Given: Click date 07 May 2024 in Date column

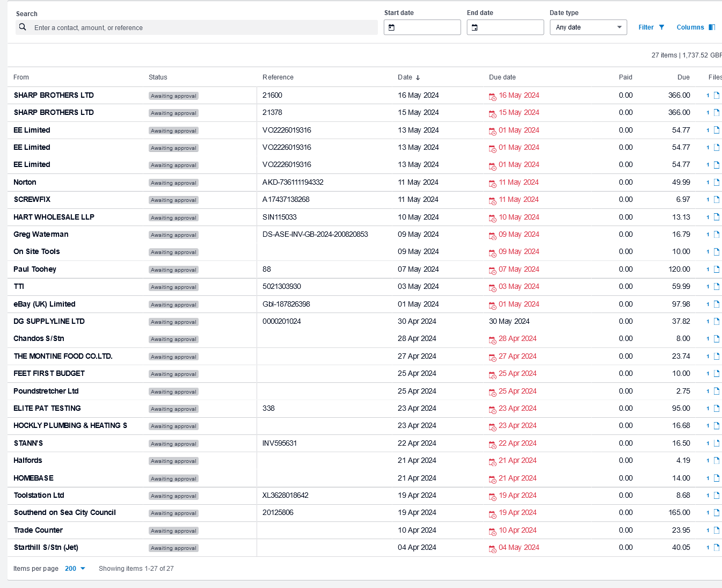Looking at the screenshot, I should point(418,269).
